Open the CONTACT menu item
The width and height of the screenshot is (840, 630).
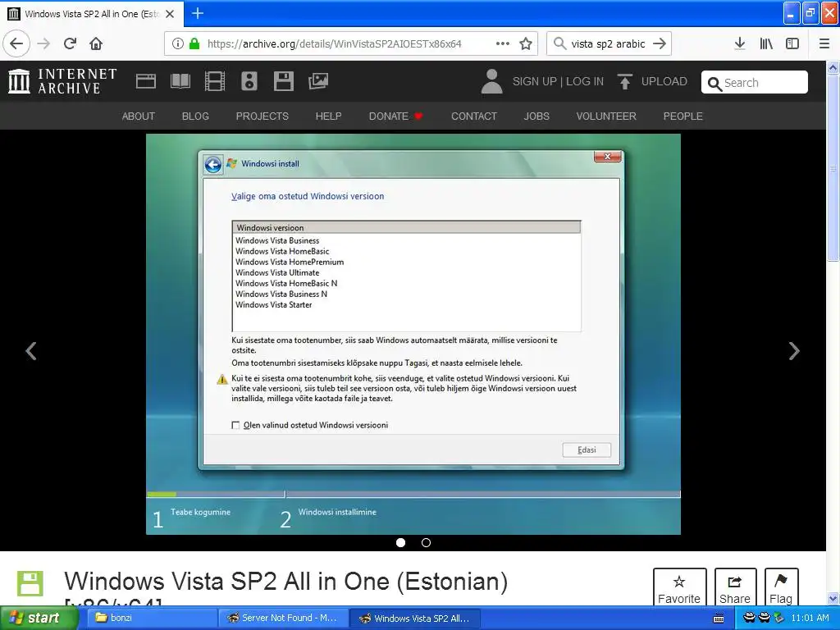[473, 116]
